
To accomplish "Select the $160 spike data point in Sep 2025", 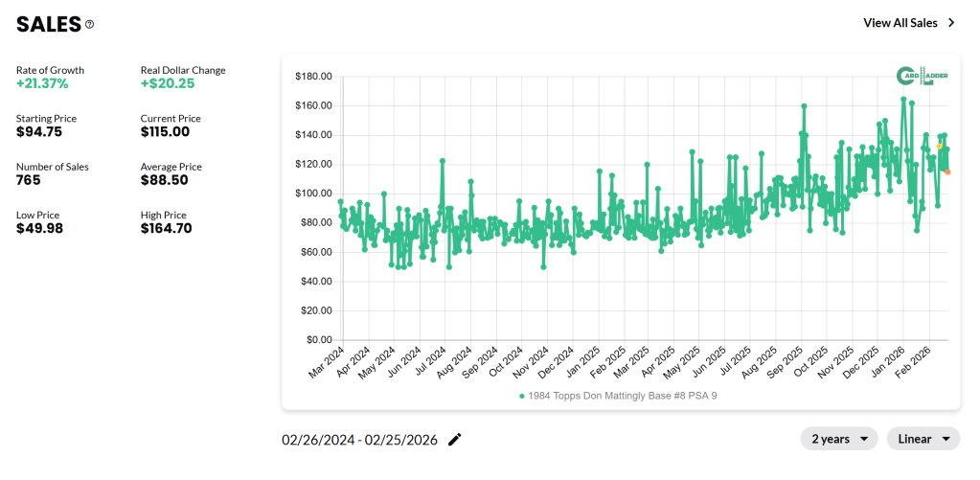I will click(x=804, y=105).
